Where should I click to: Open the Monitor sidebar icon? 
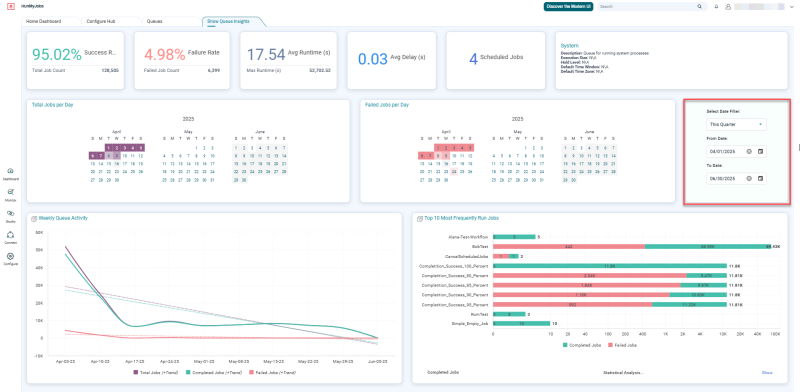[11, 192]
